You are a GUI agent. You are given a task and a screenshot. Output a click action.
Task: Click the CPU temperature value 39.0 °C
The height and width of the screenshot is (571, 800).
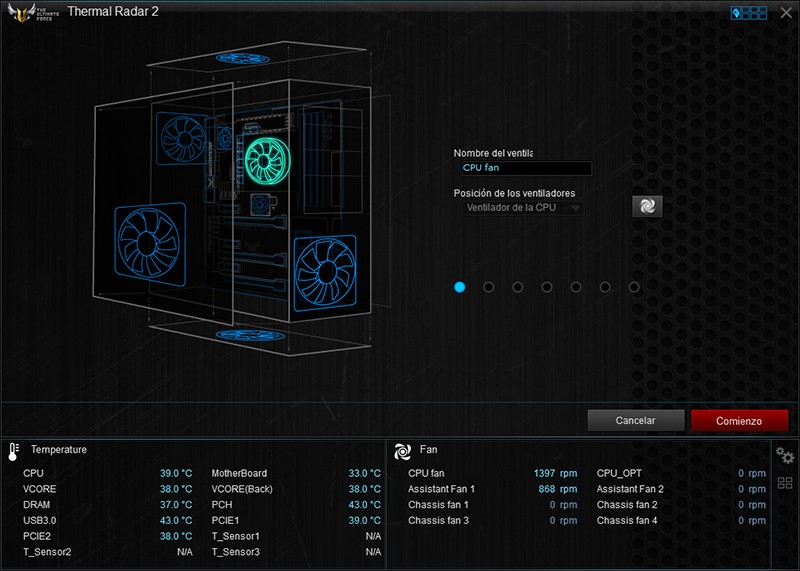pyautogui.click(x=176, y=473)
